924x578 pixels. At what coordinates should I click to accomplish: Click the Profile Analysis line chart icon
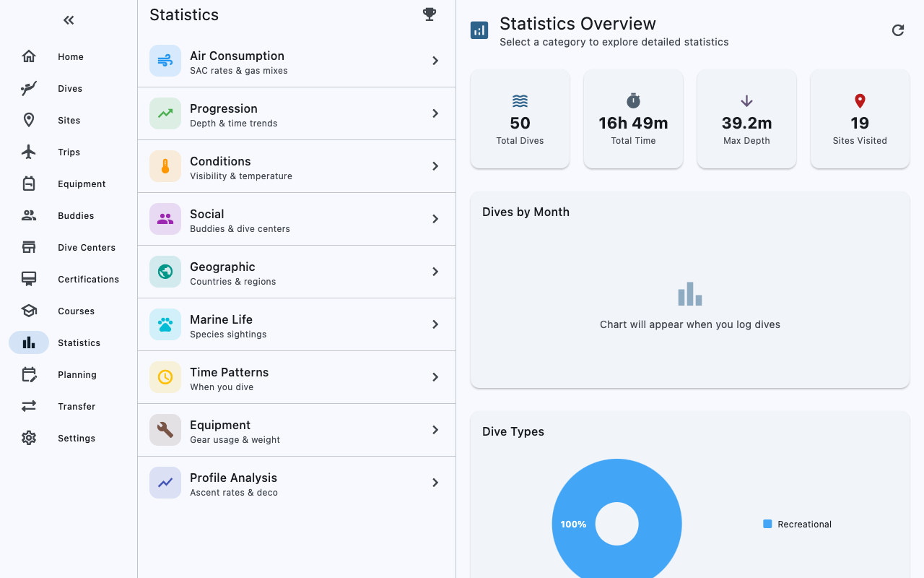coord(165,483)
